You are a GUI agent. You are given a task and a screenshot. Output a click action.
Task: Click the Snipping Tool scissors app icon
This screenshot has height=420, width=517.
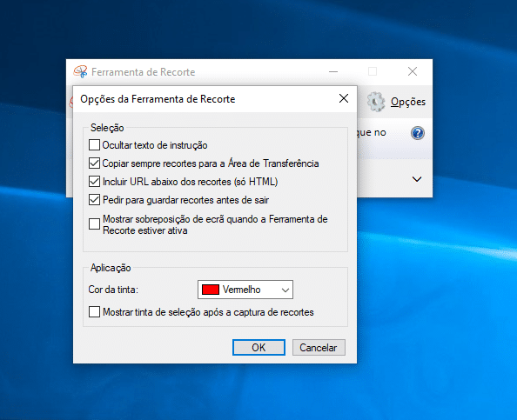(x=80, y=71)
